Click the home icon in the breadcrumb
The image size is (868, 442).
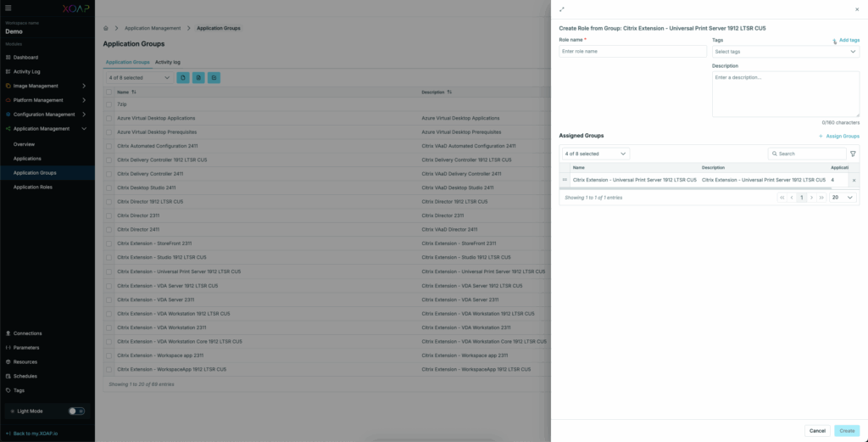(106, 28)
